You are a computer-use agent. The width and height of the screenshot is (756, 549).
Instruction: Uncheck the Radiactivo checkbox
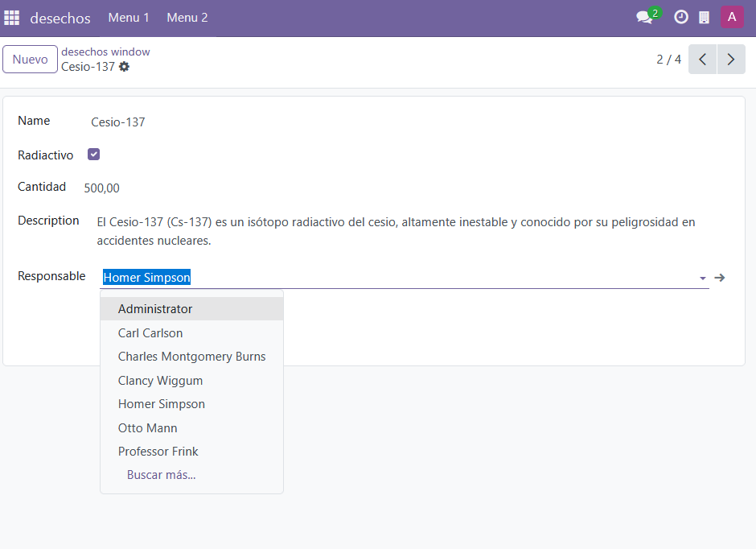coord(93,155)
